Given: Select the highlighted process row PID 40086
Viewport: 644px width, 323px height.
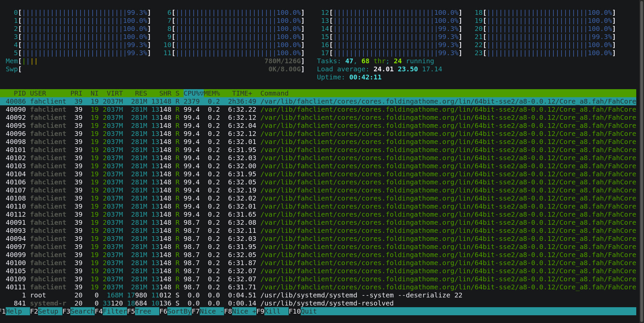Looking at the screenshot, I should 318,101.
